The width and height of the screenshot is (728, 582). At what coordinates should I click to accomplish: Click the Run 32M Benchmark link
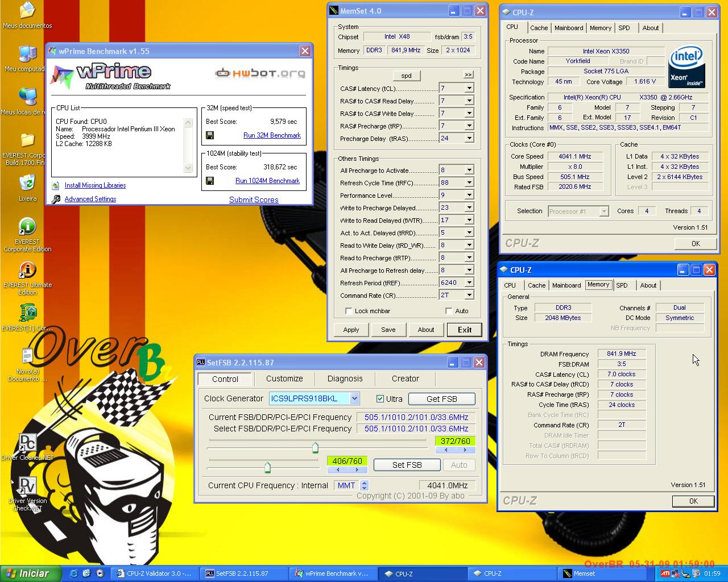[272, 135]
